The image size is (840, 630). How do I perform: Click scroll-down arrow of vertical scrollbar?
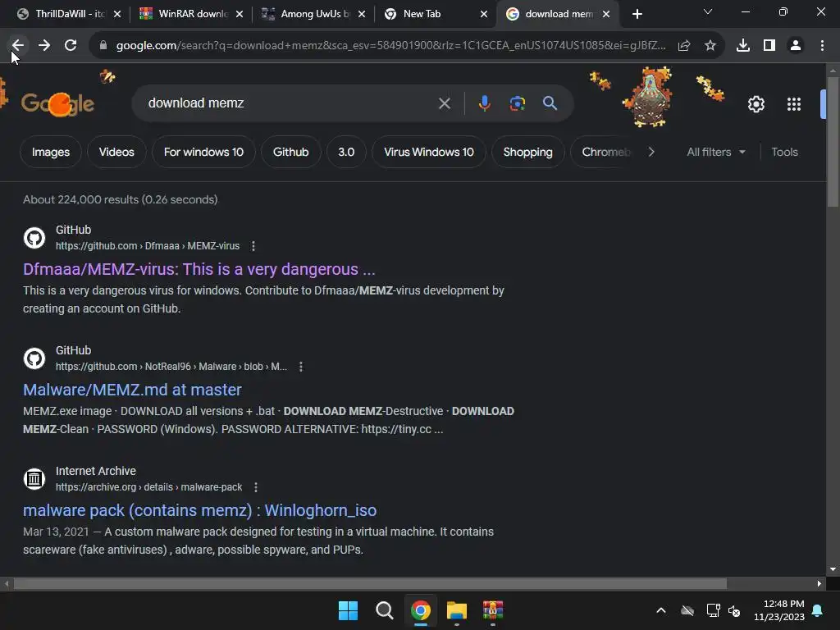833,569
